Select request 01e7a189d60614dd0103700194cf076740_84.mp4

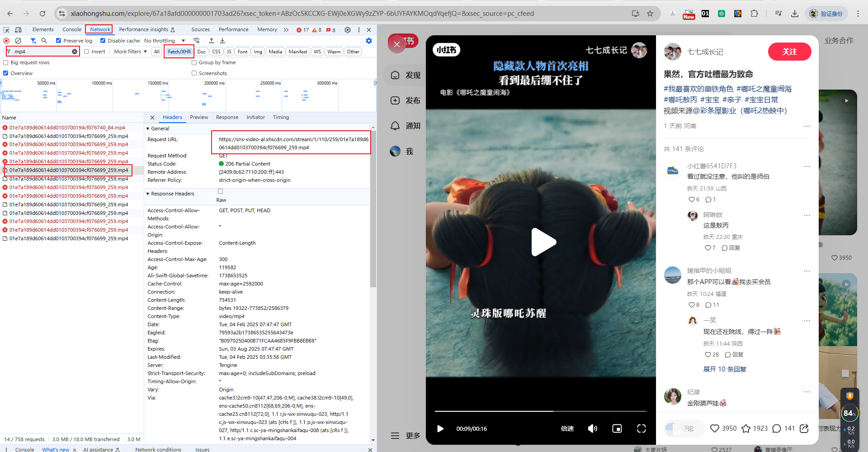pos(67,128)
